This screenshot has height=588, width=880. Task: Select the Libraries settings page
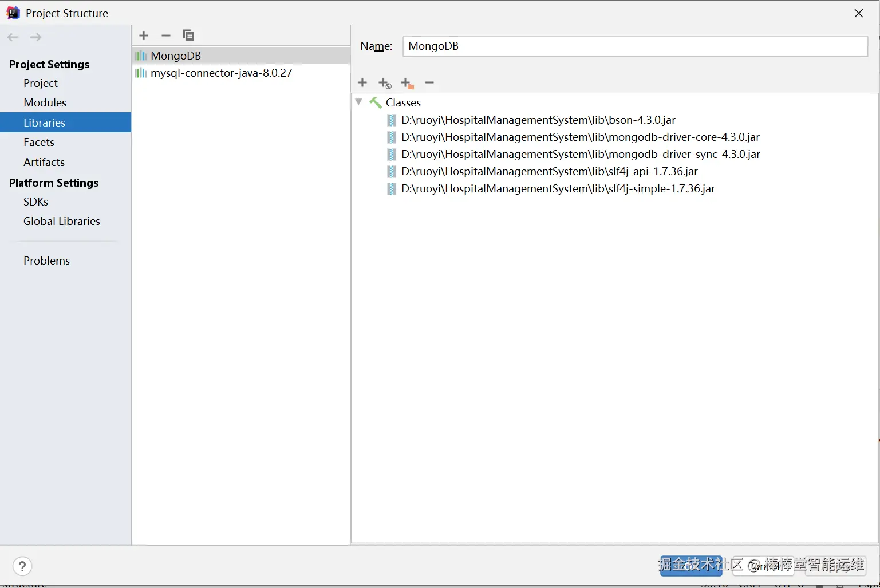click(x=65, y=123)
